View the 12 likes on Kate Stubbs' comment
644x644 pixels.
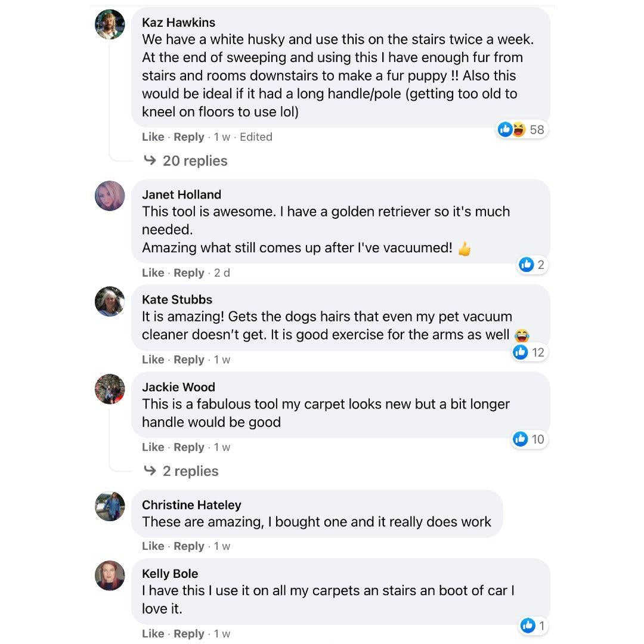pos(530,352)
